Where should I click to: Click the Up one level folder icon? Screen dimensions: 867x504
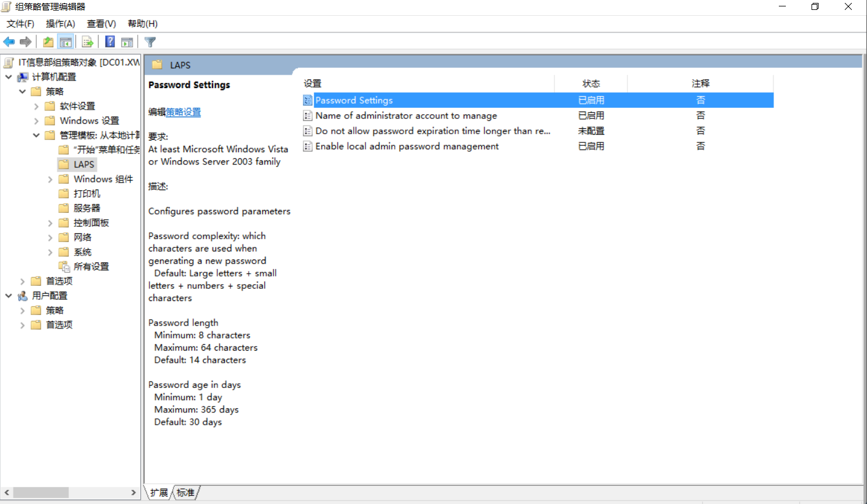point(48,42)
